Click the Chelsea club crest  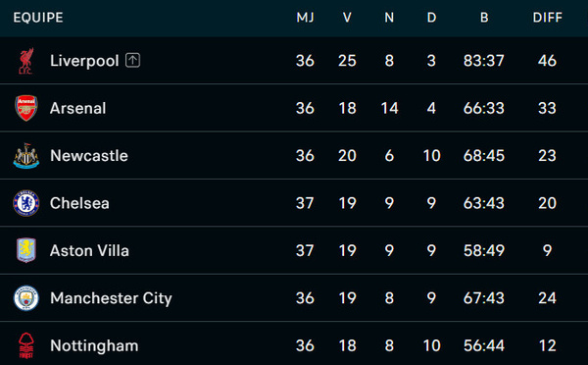click(x=26, y=203)
